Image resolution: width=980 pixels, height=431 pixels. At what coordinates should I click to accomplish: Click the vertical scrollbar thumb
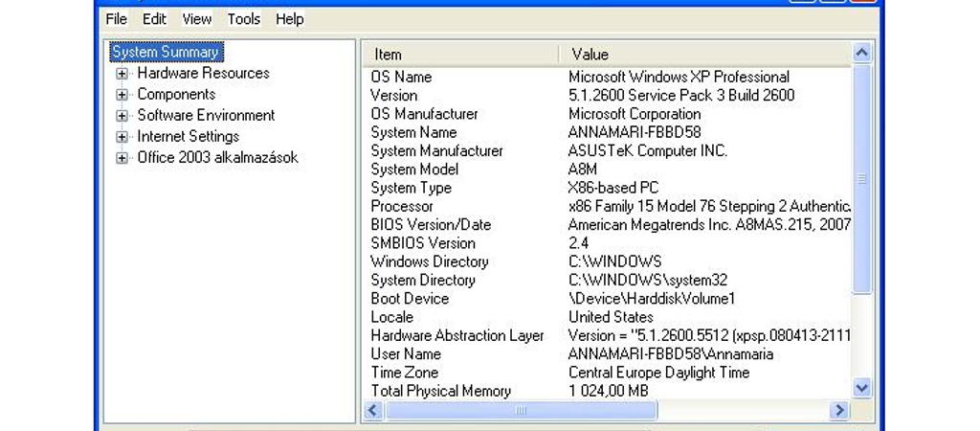pyautogui.click(x=862, y=178)
